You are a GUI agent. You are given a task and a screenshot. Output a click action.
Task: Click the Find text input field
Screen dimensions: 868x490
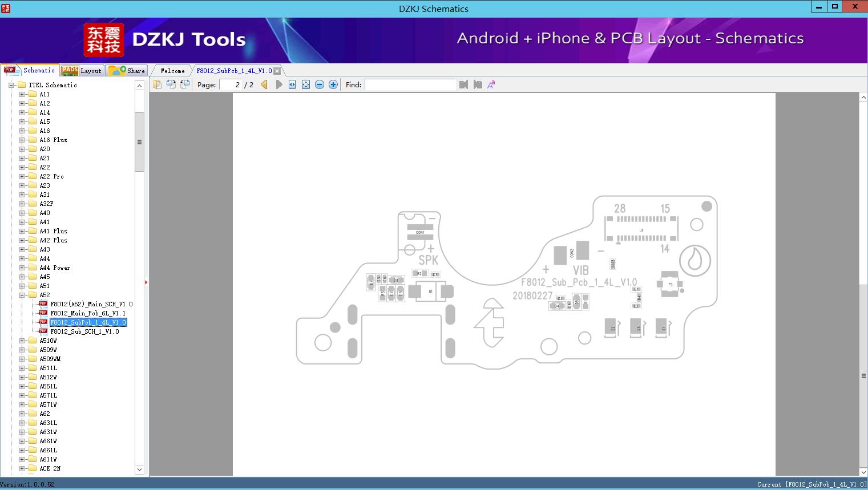410,84
